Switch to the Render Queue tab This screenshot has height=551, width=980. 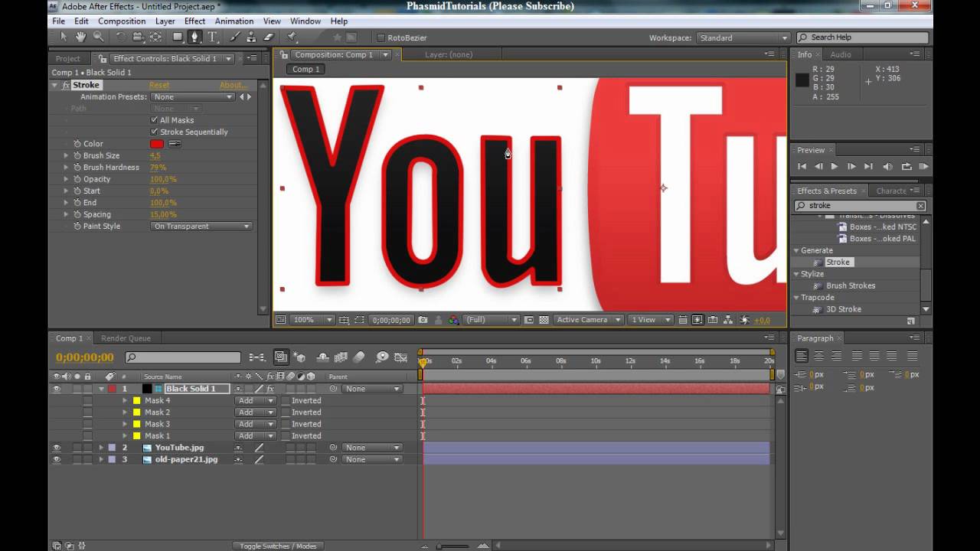(x=126, y=338)
